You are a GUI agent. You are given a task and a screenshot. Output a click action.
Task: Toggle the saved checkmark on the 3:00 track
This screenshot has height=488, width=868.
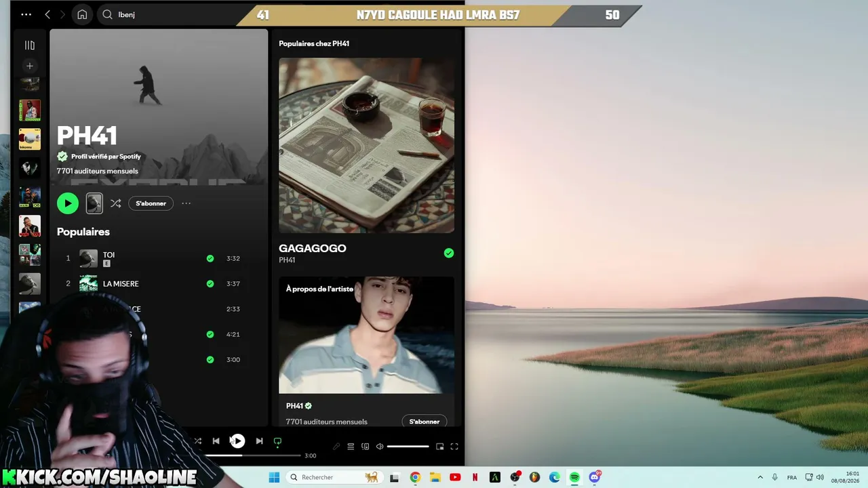[210, 360]
